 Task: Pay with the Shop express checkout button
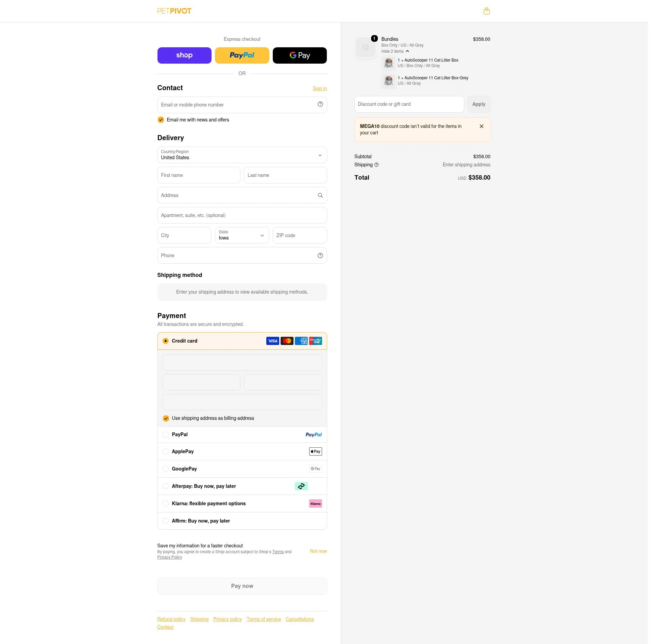pyautogui.click(x=184, y=55)
